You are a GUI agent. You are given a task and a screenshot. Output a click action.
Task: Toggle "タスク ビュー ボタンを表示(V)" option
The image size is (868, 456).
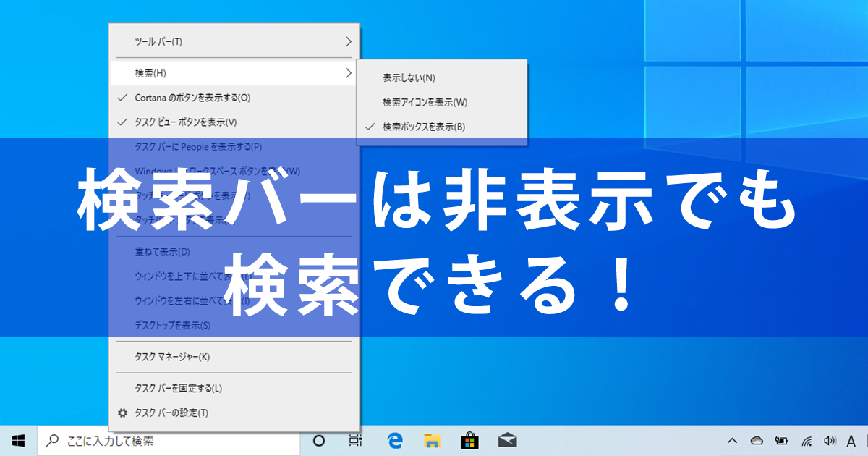[185, 122]
